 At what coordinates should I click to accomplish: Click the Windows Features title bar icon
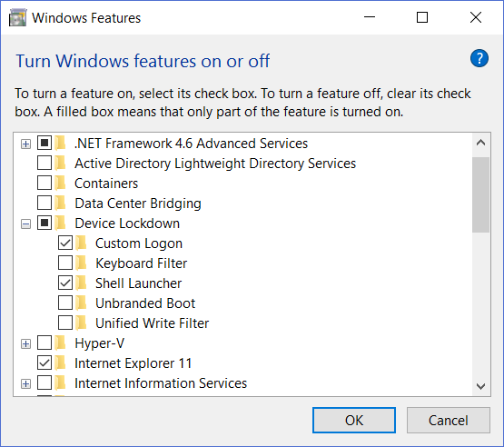(17, 18)
